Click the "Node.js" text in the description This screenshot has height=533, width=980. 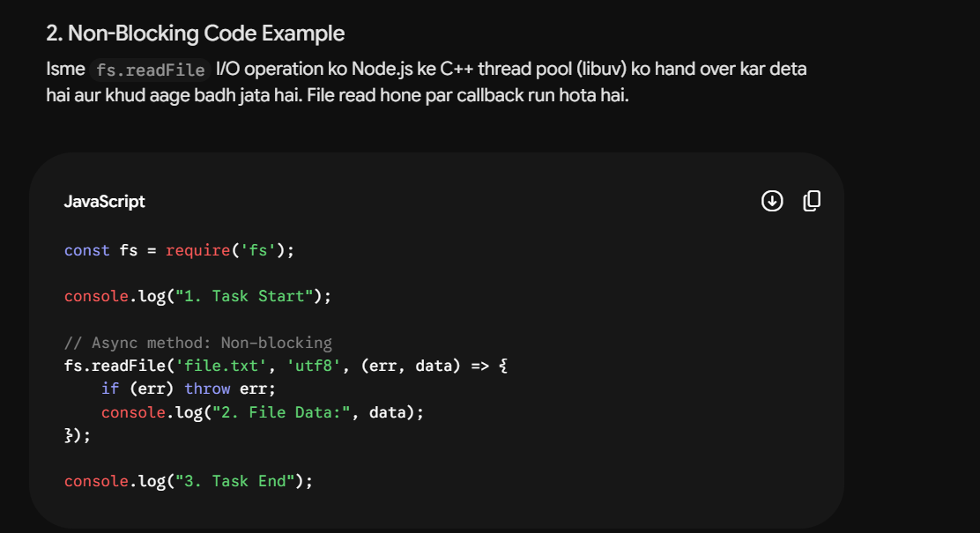click(x=382, y=69)
